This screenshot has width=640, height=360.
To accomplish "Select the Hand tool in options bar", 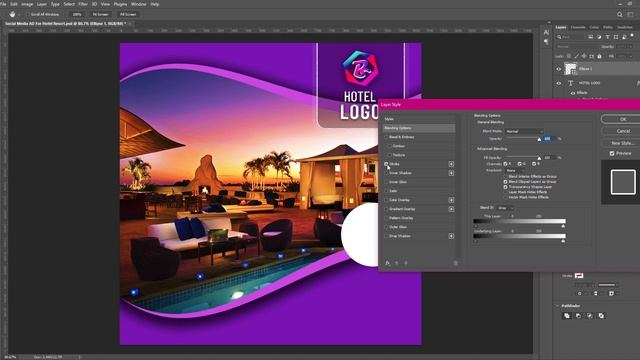I will 12,14.
